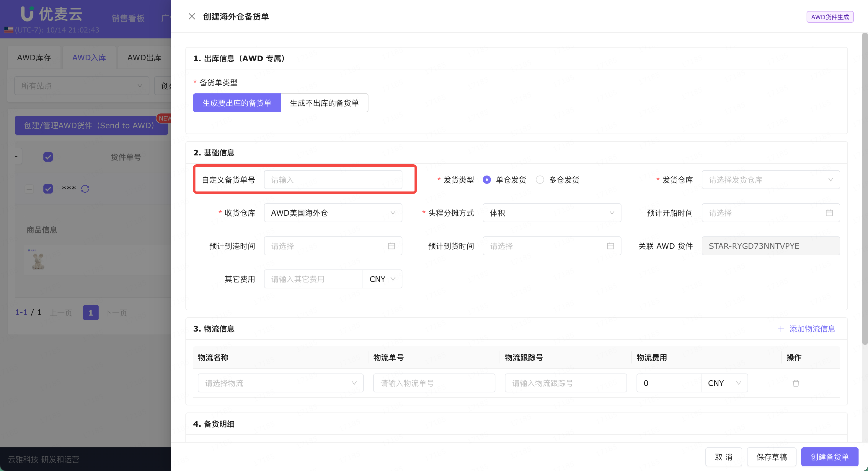Select 生成不出库的备货单 option

(324, 103)
